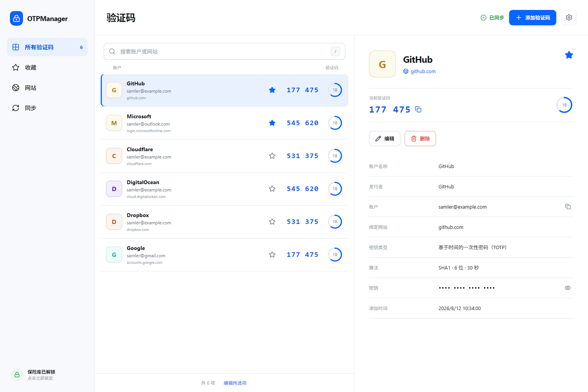
Task: Click the 编辑 edit button
Action: (385, 139)
